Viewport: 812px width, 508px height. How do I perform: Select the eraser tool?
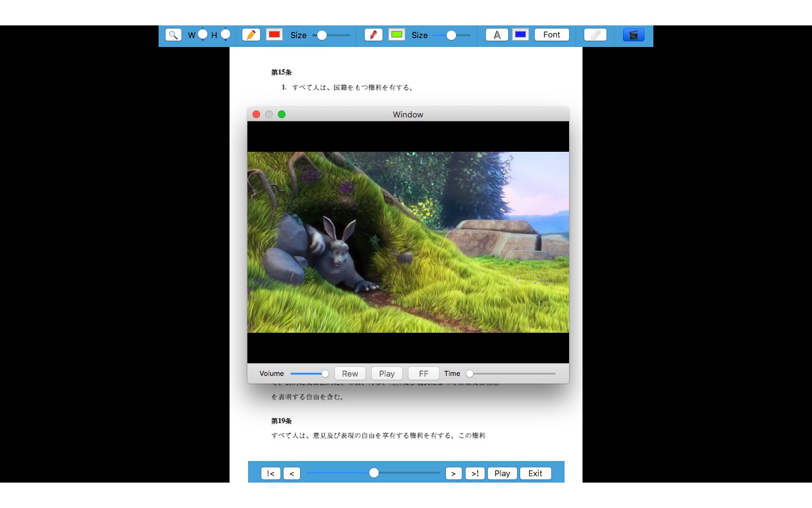595,35
